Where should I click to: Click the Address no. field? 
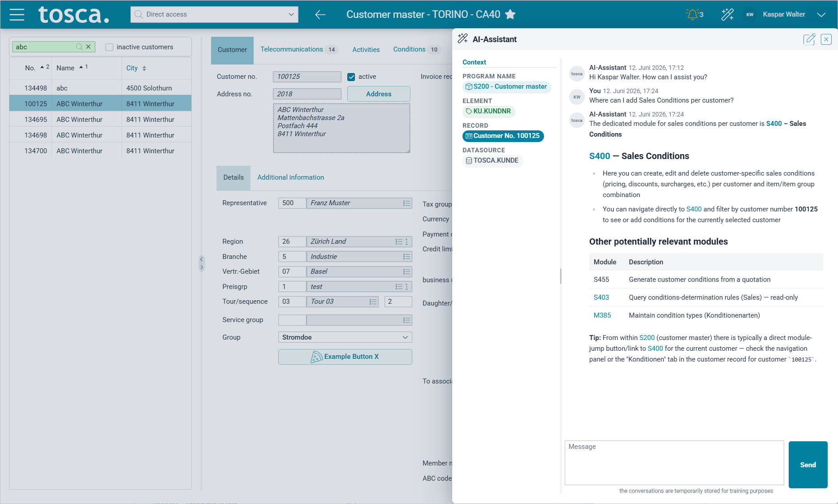tap(307, 94)
